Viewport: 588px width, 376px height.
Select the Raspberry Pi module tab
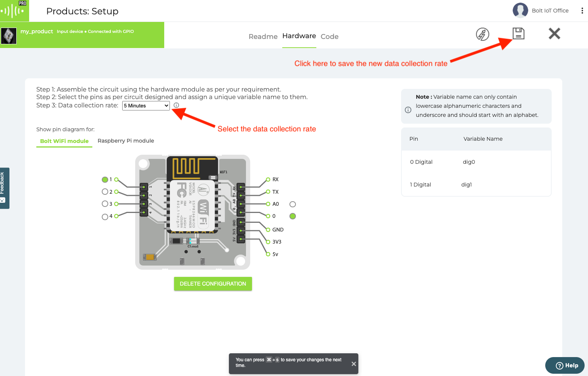(x=126, y=141)
